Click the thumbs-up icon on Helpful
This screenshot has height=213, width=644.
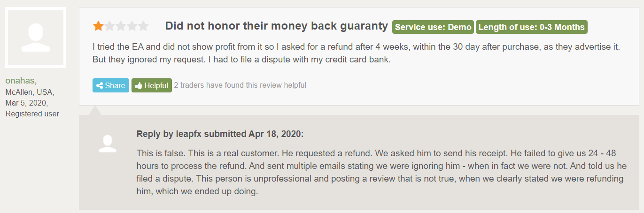click(x=139, y=85)
